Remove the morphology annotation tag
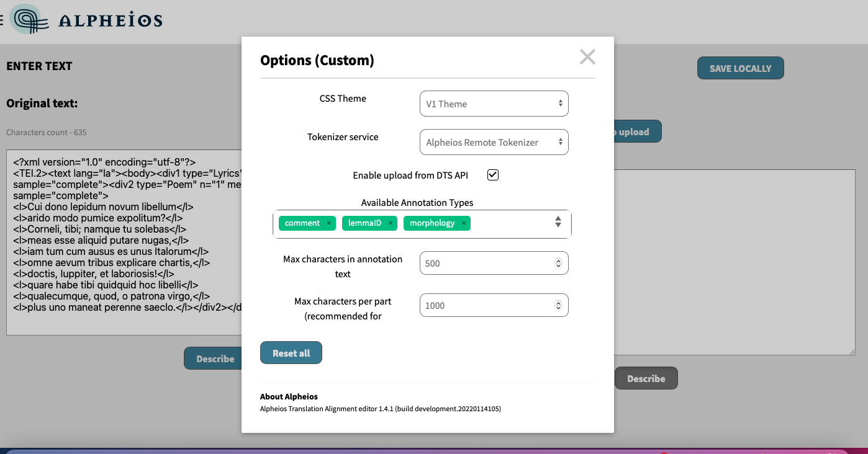The width and height of the screenshot is (868, 454). pyautogui.click(x=463, y=222)
